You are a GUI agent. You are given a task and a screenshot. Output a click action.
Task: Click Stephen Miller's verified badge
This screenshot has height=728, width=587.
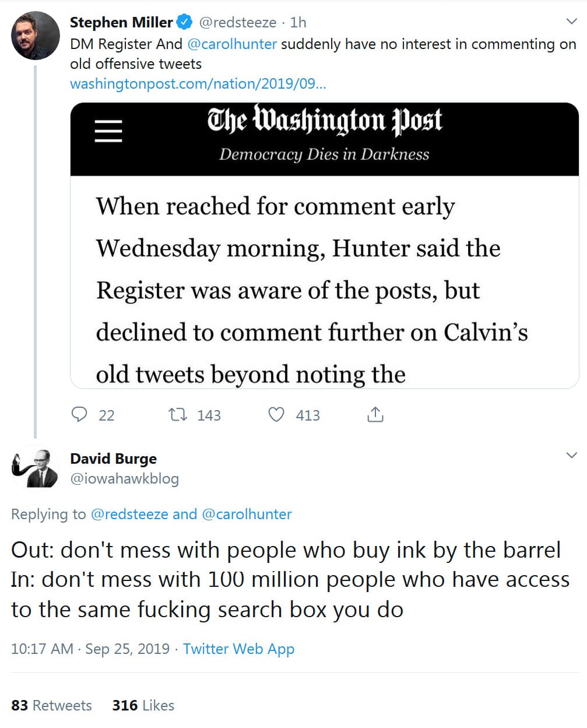185,22
